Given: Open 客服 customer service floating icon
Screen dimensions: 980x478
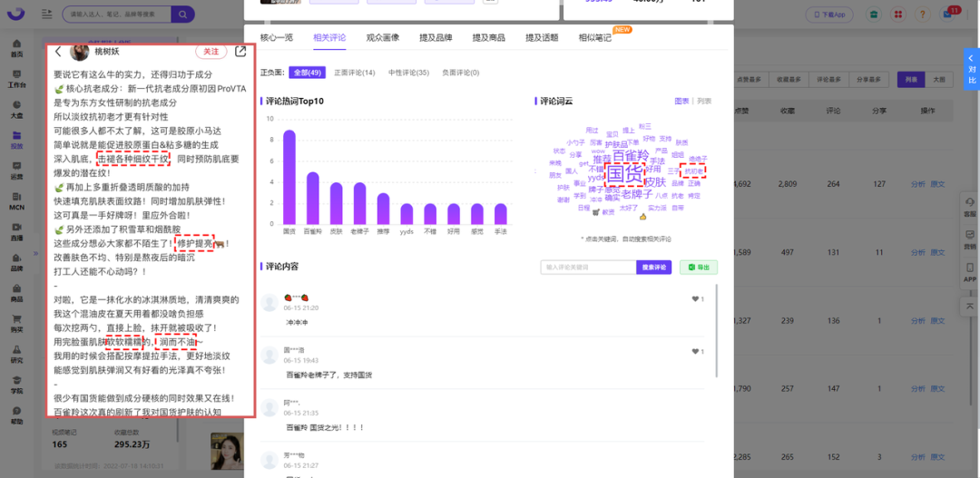Looking at the screenshot, I should 970,206.
